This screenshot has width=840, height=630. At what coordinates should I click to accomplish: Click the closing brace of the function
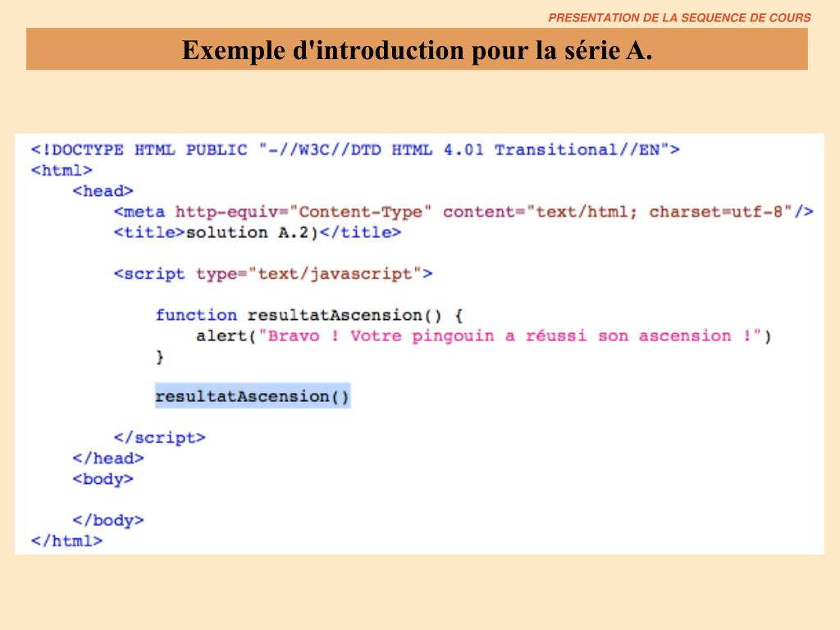pyautogui.click(x=159, y=357)
